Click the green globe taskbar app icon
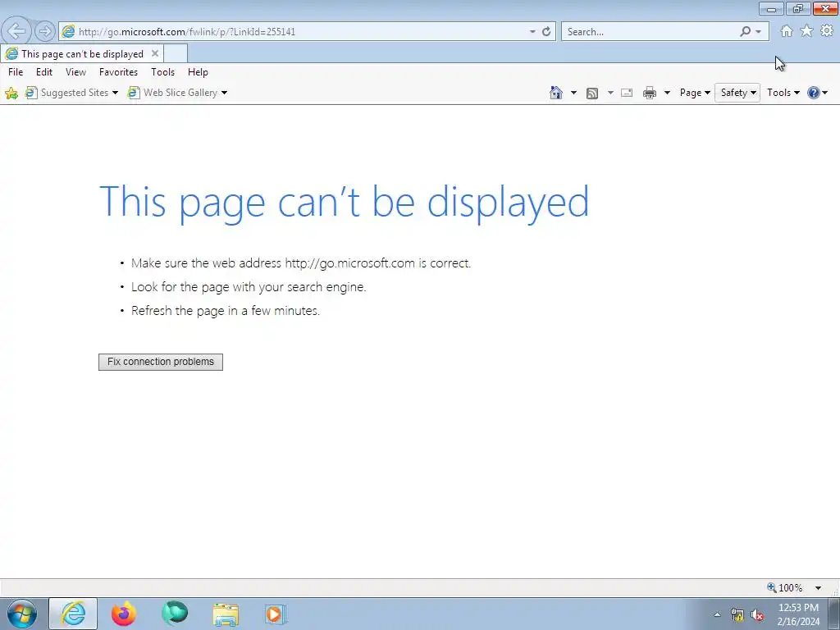 (x=175, y=614)
